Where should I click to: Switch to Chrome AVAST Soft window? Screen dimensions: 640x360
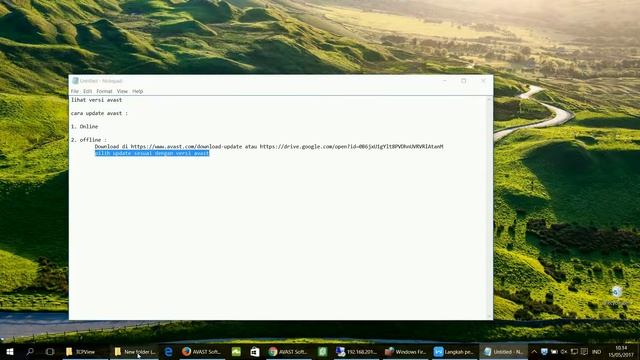point(288,351)
